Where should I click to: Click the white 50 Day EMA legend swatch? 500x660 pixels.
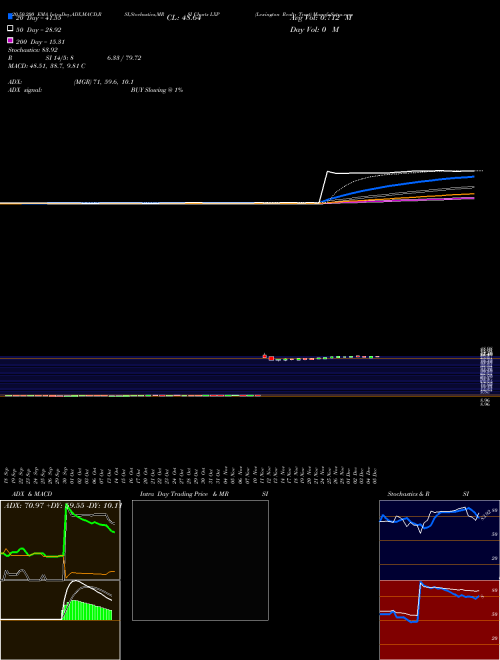(10, 28)
